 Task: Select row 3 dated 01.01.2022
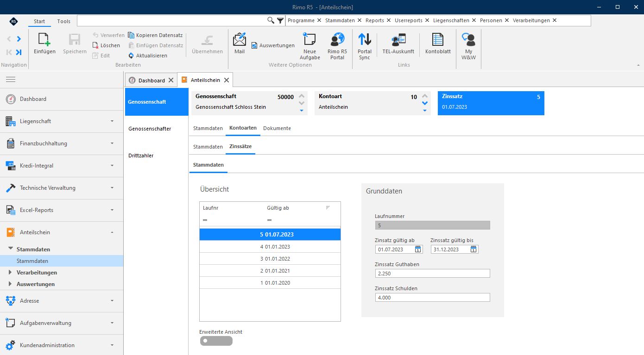(x=270, y=259)
